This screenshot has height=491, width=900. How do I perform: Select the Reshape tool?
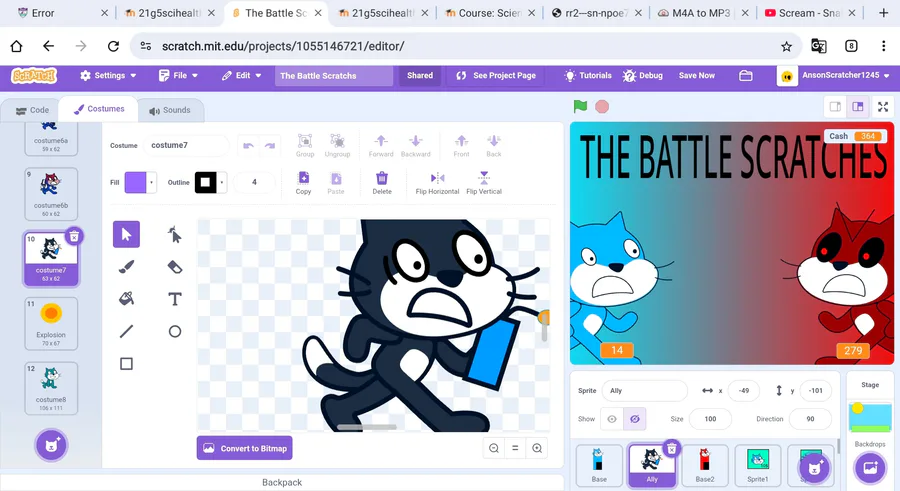[174, 234]
